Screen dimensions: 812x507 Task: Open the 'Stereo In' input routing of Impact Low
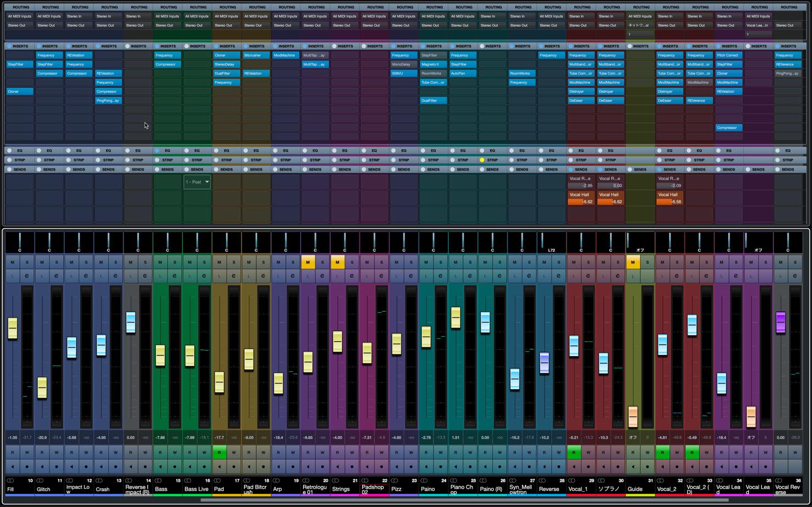click(78, 16)
